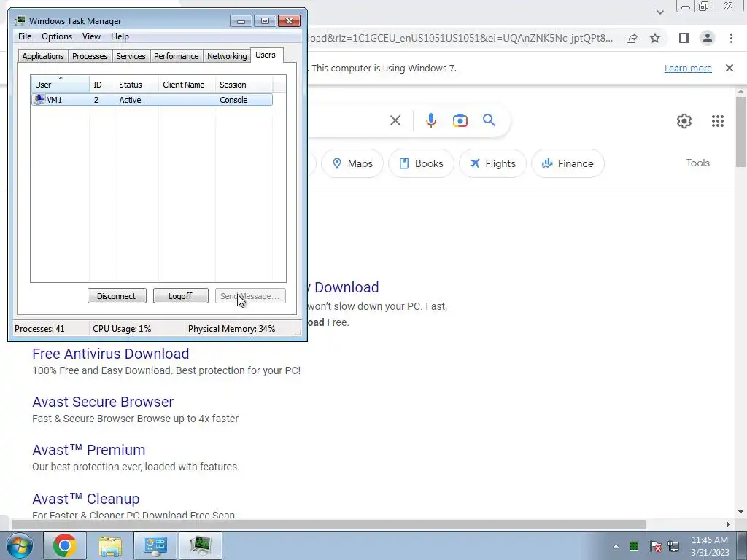Viewport: 747px width, 560px height.
Task: Start voice search with microphone icon
Action: pyautogui.click(x=431, y=120)
